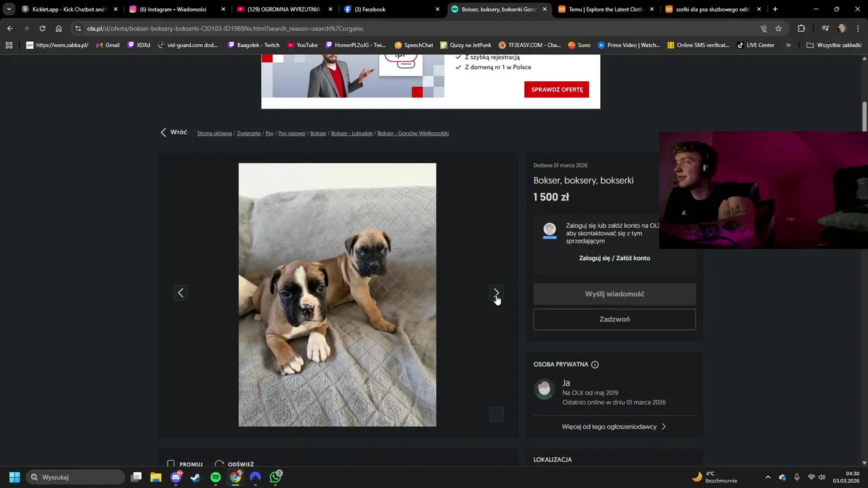Go to browser Home page
The image size is (868, 488).
pos(59,28)
